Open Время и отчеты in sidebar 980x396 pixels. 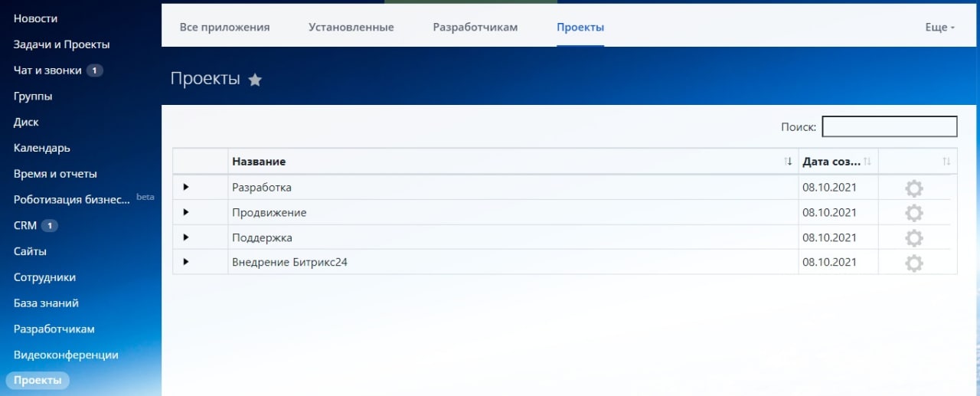coord(55,174)
